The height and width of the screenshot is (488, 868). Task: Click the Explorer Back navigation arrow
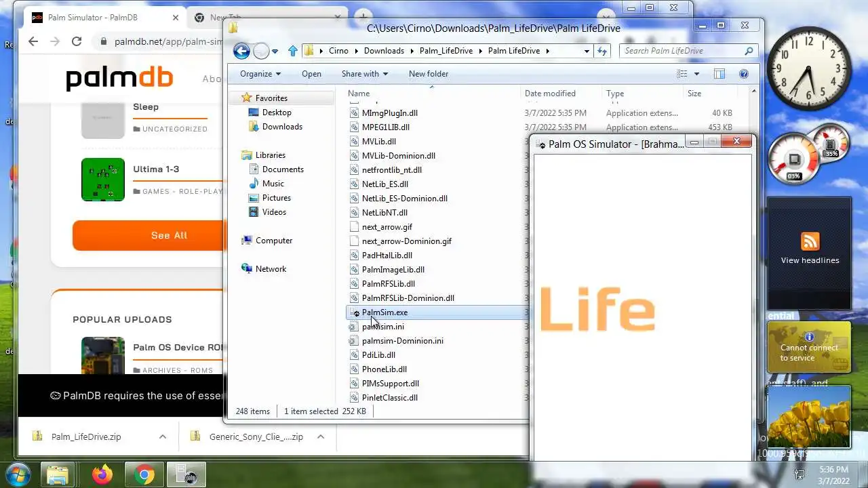(241, 51)
